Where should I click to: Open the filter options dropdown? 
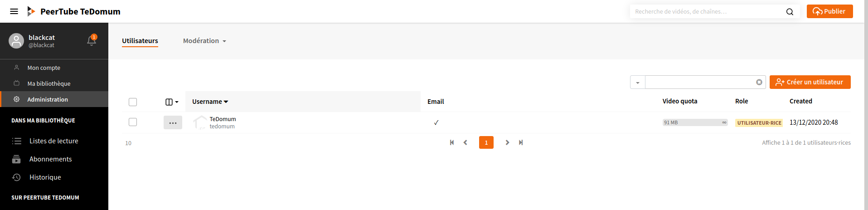[637, 83]
